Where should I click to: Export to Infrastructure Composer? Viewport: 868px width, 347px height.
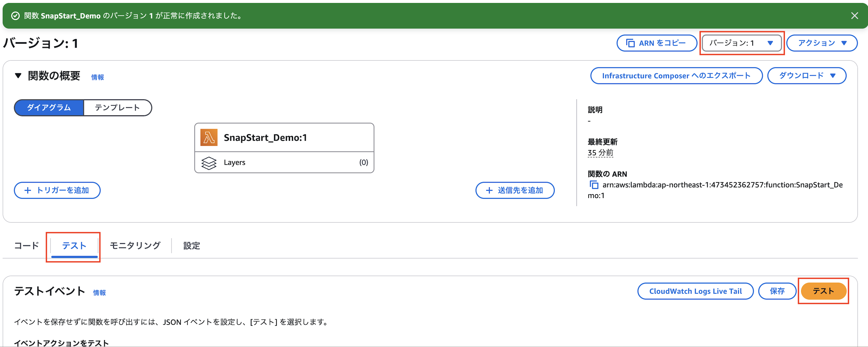coord(676,75)
